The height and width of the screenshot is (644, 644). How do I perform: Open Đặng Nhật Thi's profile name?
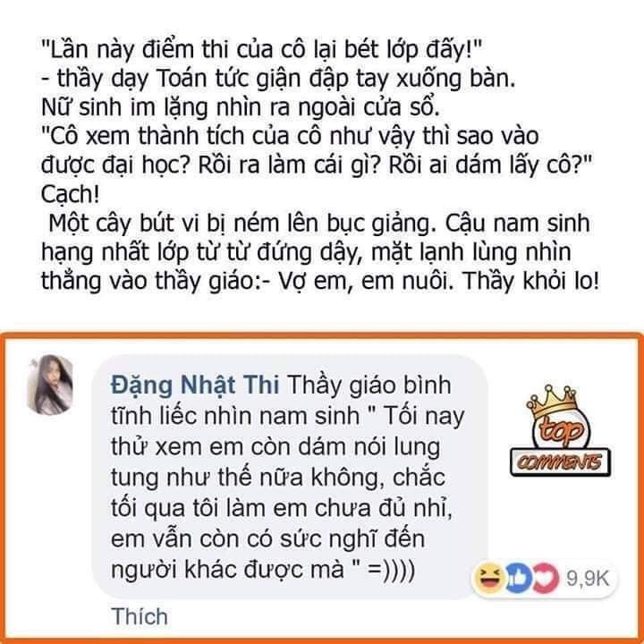(195, 386)
